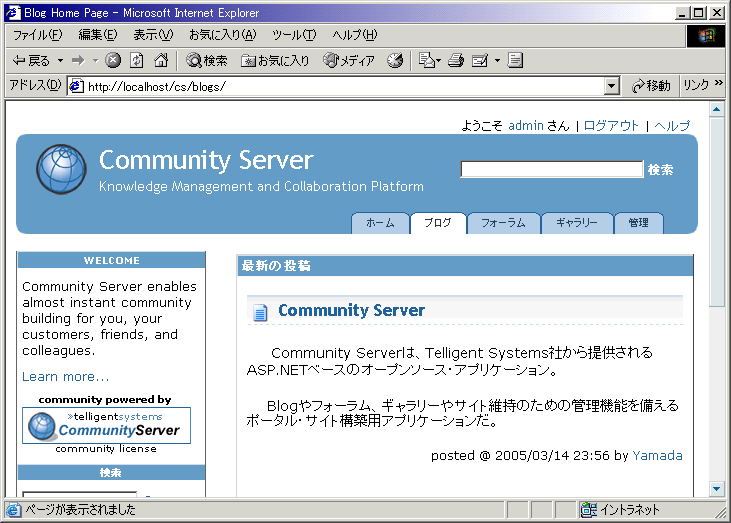731x523 pixels.
Task: Open the Community Server post title link
Action: [x=351, y=310]
